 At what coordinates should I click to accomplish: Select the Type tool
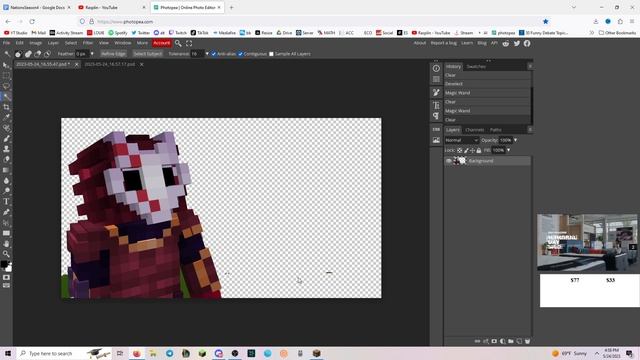[x=6, y=202]
